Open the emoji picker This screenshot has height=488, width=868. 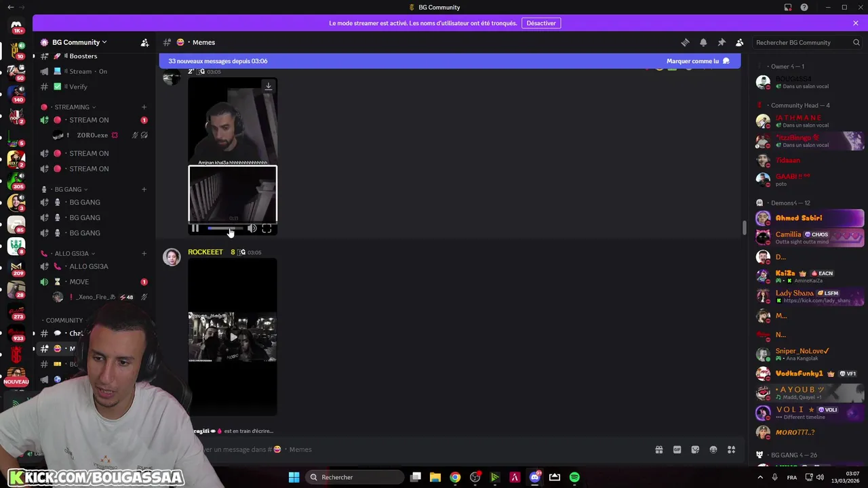tap(713, 449)
